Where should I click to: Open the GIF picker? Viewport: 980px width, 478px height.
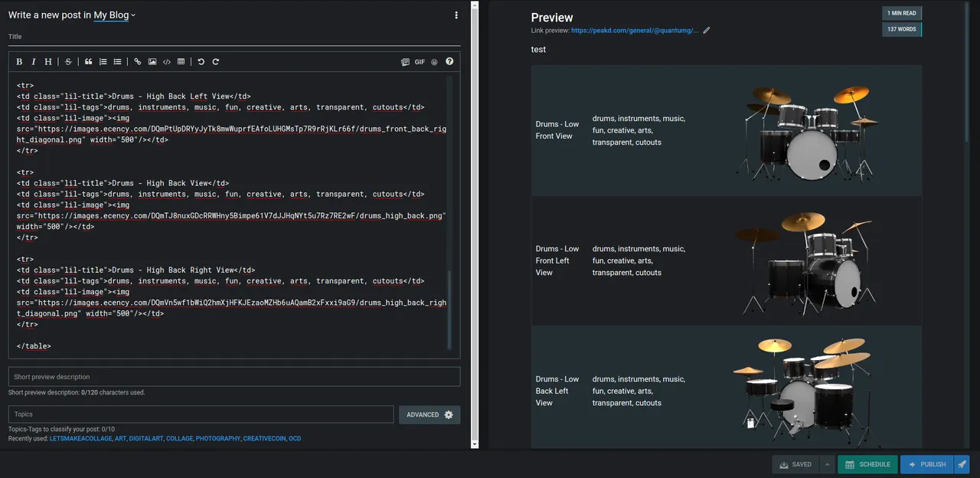coord(420,62)
